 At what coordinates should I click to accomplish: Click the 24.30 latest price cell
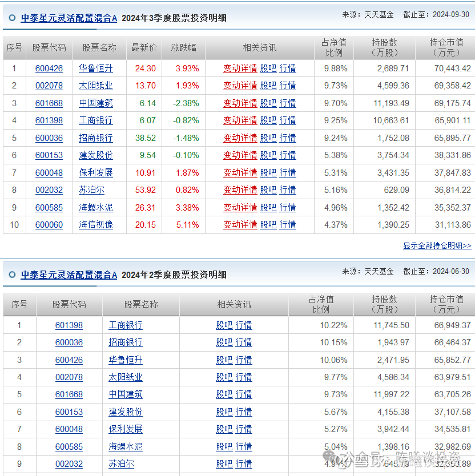click(146, 68)
